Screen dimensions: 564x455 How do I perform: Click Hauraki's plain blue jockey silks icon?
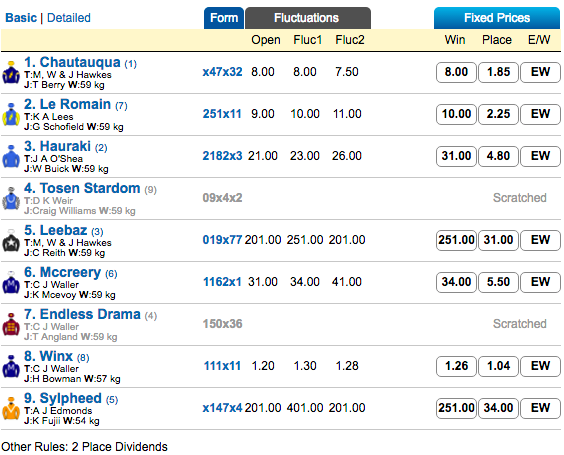11,156
